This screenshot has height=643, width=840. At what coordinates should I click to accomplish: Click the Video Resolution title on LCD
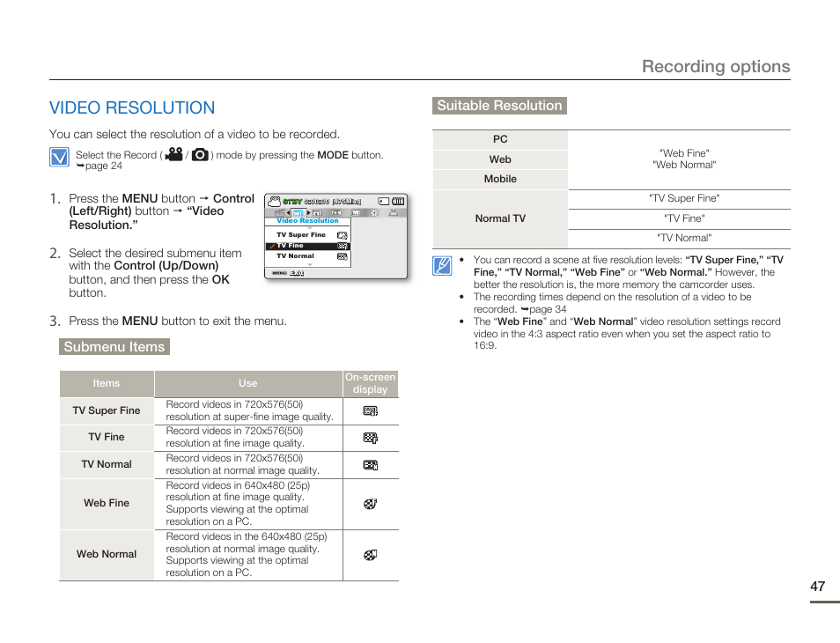pyautogui.click(x=307, y=220)
